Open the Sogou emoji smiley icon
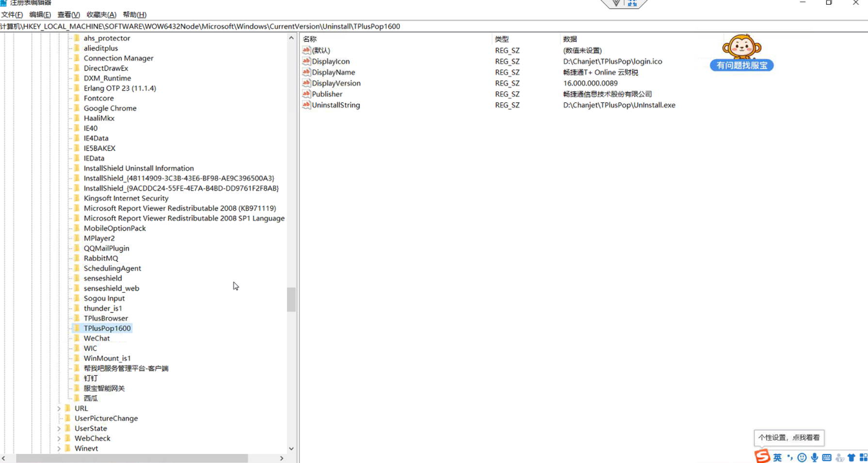Screen dimensions: 868x463 (x=802, y=457)
